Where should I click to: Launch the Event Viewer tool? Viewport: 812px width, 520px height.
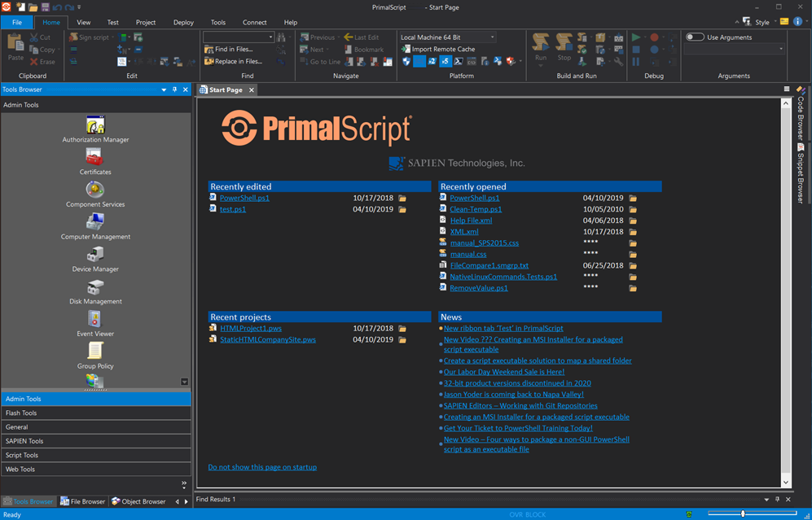pos(95,323)
